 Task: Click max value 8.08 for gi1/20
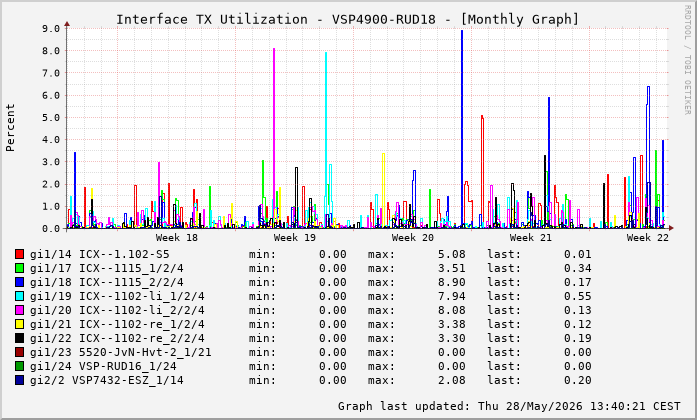pos(452,310)
